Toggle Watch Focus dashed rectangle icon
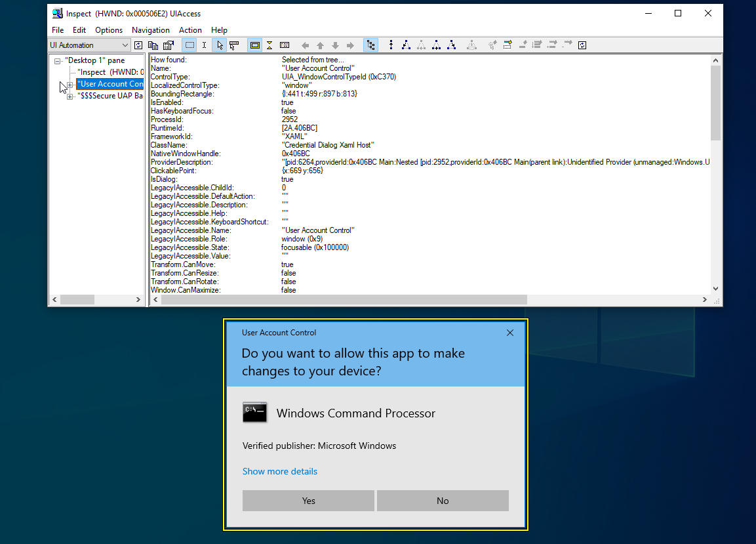 point(190,45)
